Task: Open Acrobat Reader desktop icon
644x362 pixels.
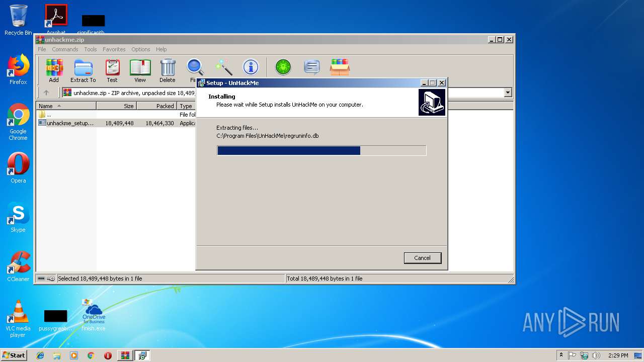Action: coord(56,19)
